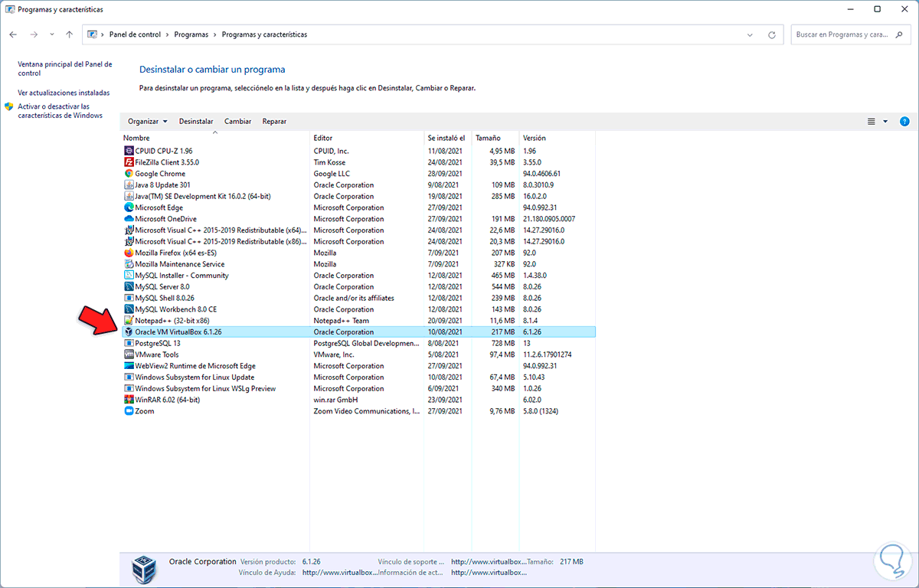Image resolution: width=919 pixels, height=588 pixels.
Task: Click the MySQL Workbench 8.0 CE icon
Action: tap(129, 309)
